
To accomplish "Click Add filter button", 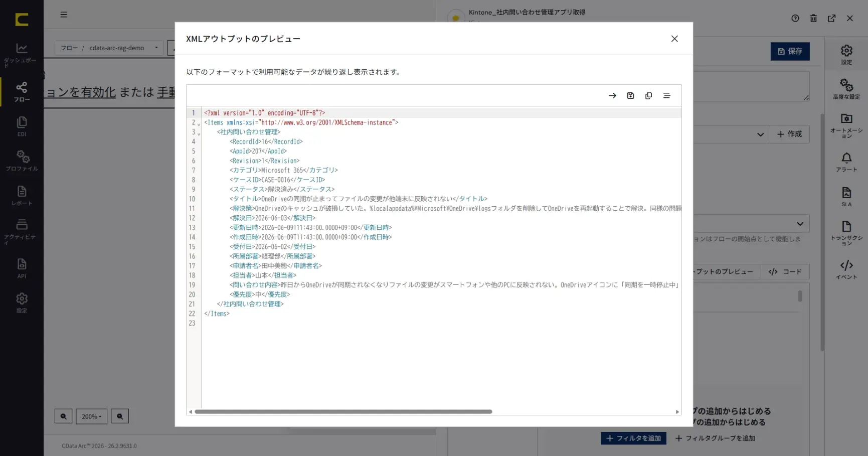I will [x=633, y=438].
